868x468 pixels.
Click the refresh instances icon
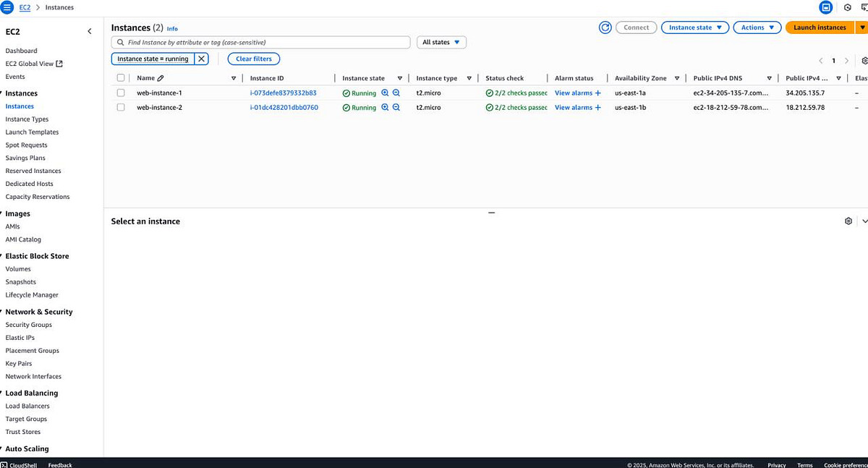pos(605,27)
